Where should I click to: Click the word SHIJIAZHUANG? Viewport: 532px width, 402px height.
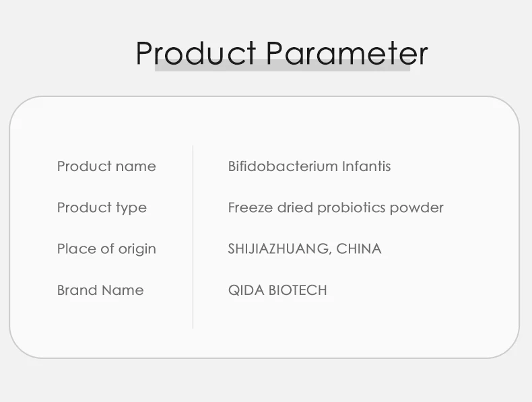279,248
